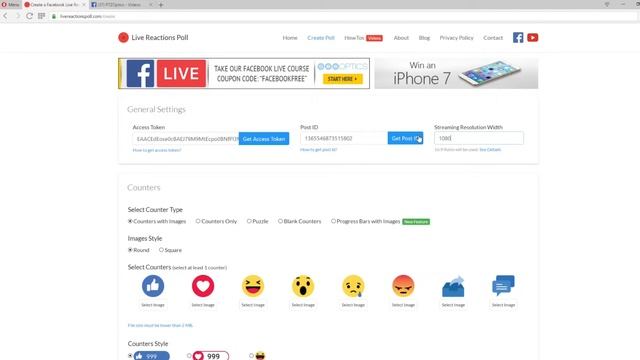Click the file size limit notice text
Screen dimensions: 640x360
pos(160,325)
